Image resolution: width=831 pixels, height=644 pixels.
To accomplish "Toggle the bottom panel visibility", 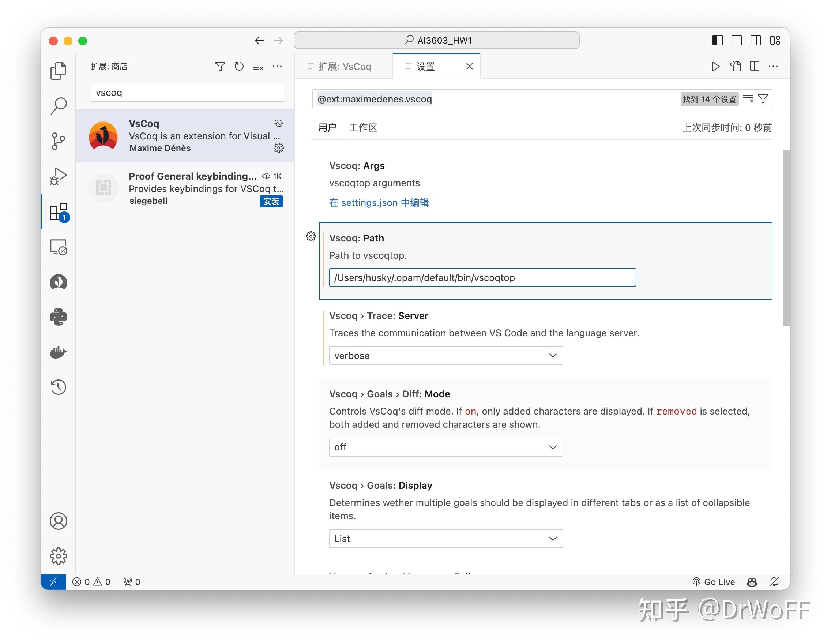I will click(x=736, y=40).
